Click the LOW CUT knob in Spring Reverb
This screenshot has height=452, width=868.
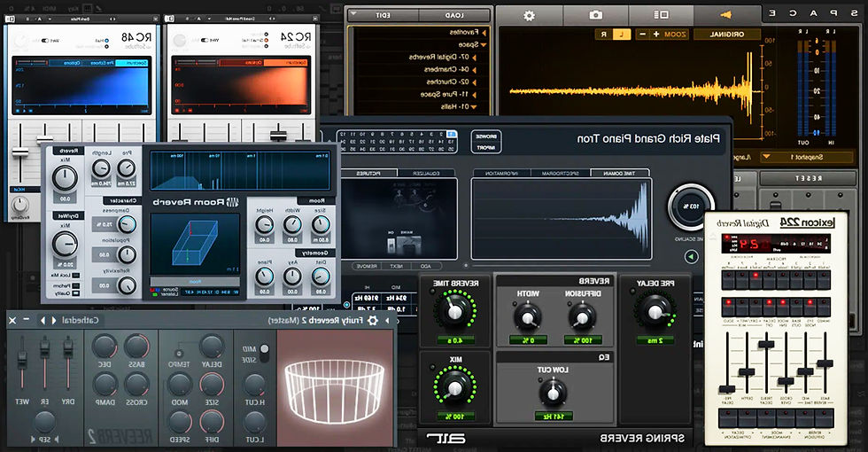552,392
